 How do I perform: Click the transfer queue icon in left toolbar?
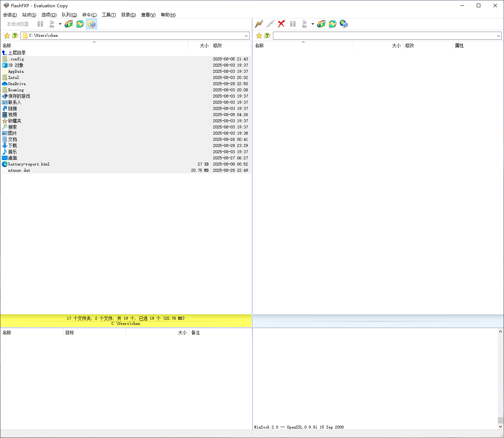tap(69, 24)
